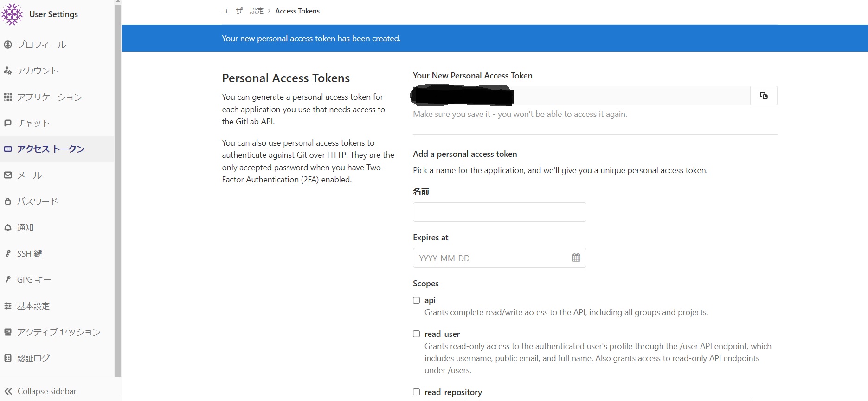Open the メール settings page
The image size is (868, 401).
(x=29, y=175)
